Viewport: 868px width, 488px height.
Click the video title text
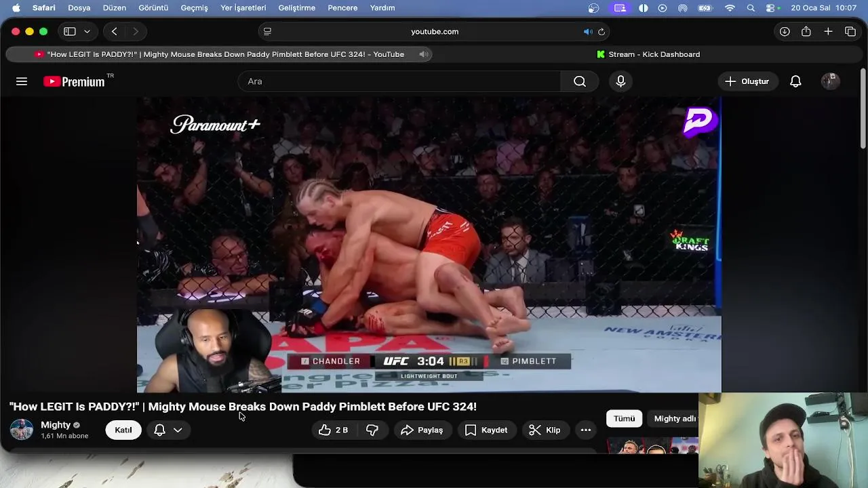243,407
